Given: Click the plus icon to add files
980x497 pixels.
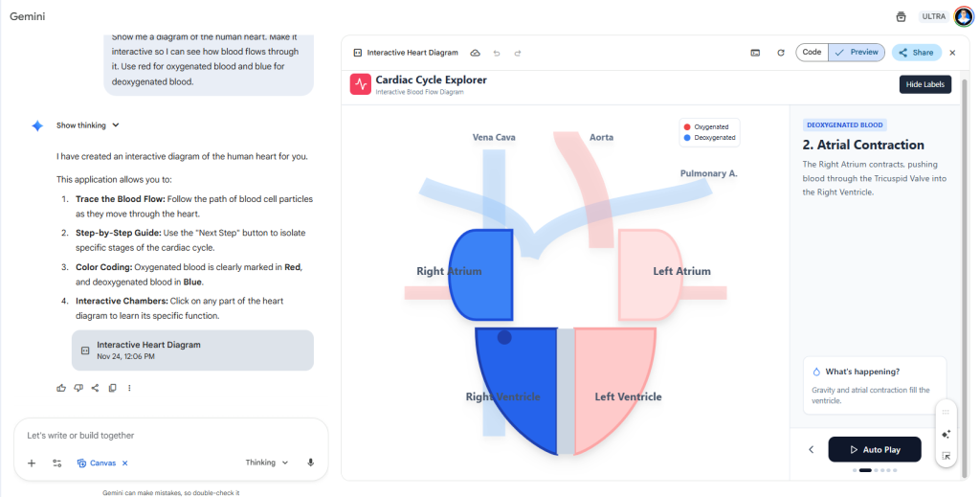Looking at the screenshot, I should pyautogui.click(x=32, y=463).
